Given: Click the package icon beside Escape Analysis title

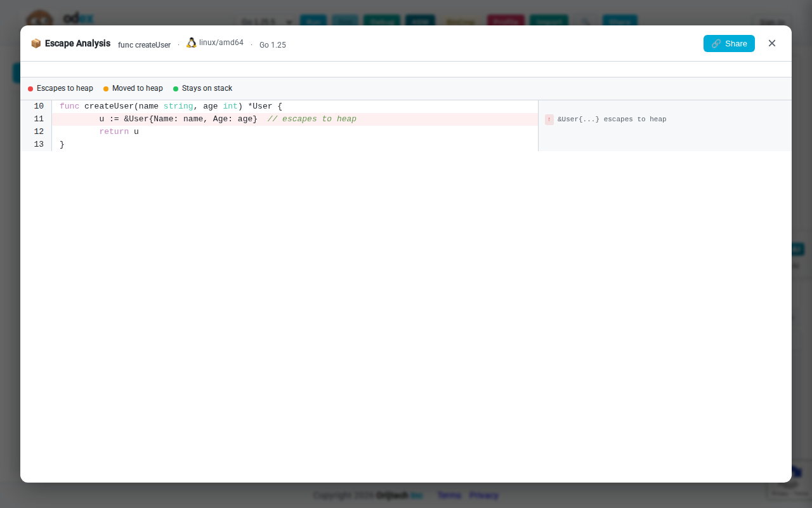Looking at the screenshot, I should [36, 43].
